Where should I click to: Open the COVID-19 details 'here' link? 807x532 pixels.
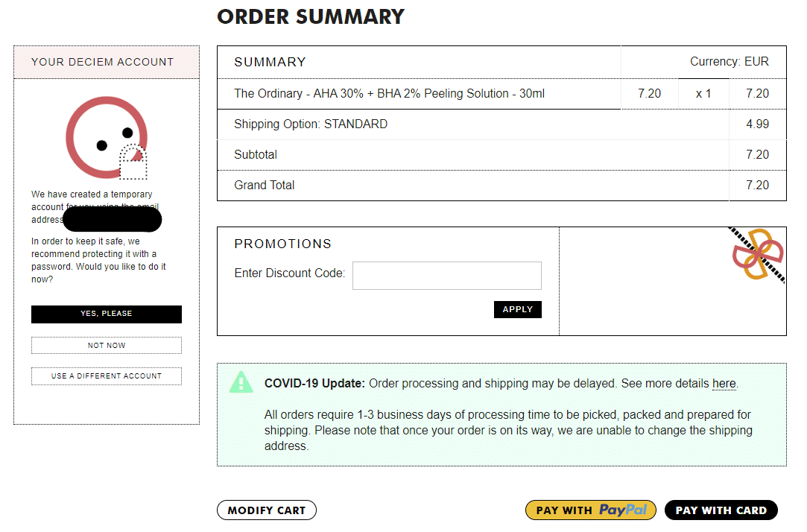pyautogui.click(x=724, y=384)
